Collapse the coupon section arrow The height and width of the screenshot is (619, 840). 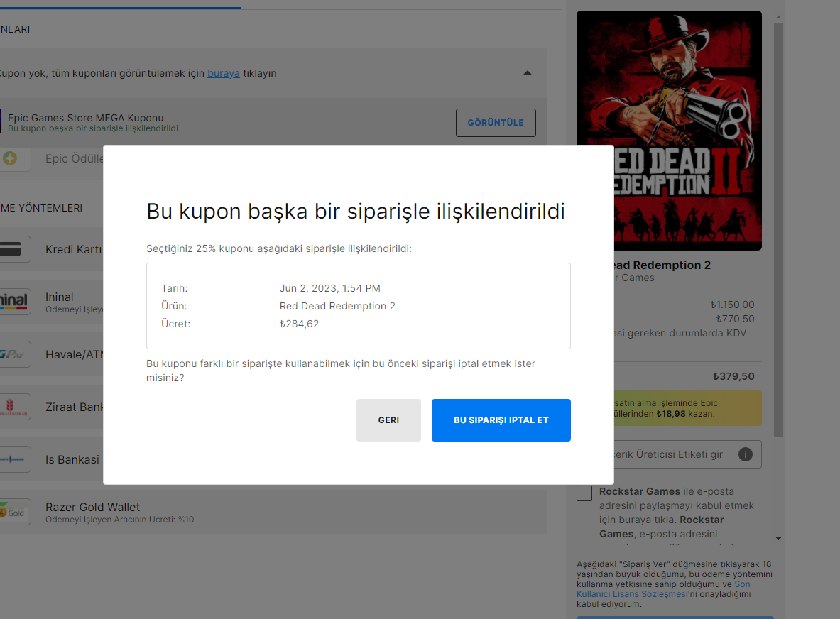(527, 73)
